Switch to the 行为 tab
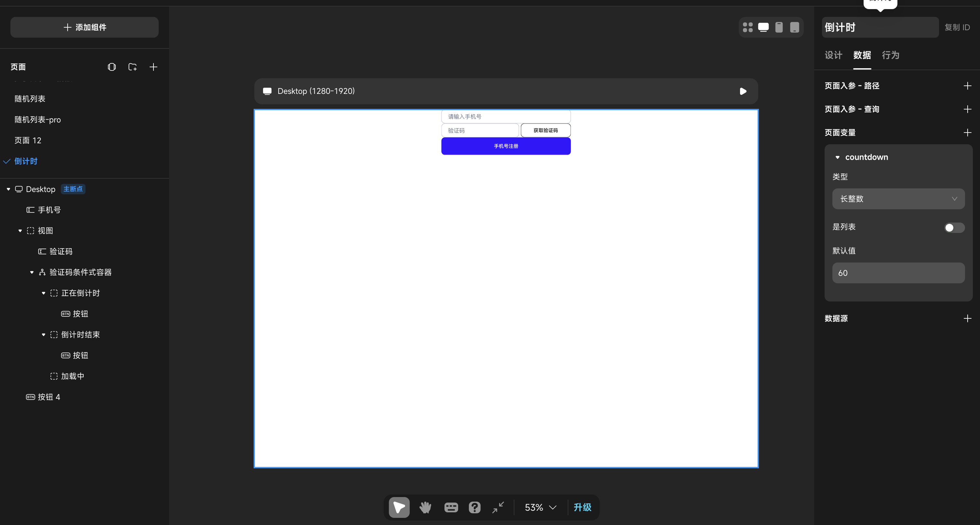The image size is (980, 525). [891, 55]
